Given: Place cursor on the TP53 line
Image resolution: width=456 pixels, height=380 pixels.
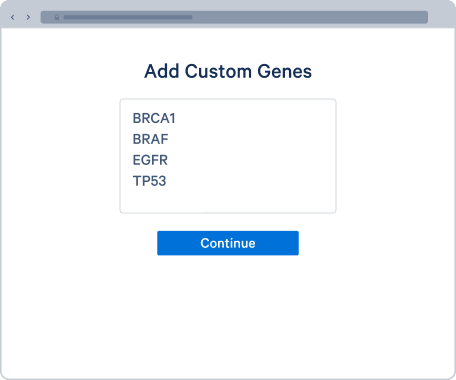Looking at the screenshot, I should 149,181.
